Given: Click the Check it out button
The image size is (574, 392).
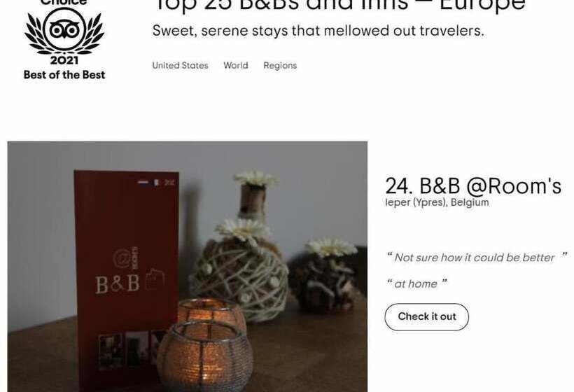Looking at the screenshot, I should [427, 316].
